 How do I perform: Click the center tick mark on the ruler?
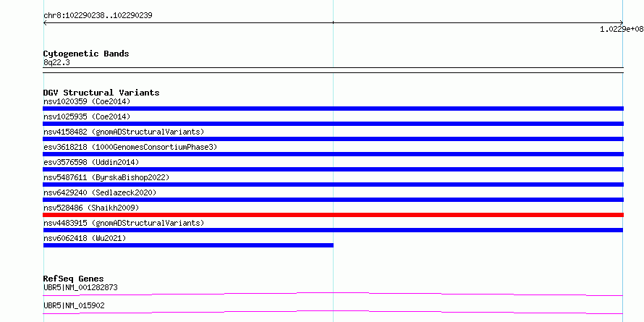333,22
